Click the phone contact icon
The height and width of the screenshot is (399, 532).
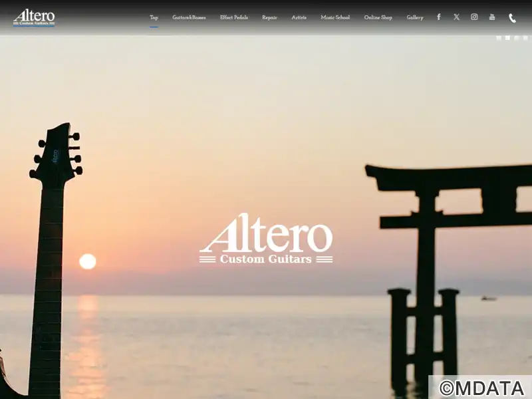pos(512,18)
